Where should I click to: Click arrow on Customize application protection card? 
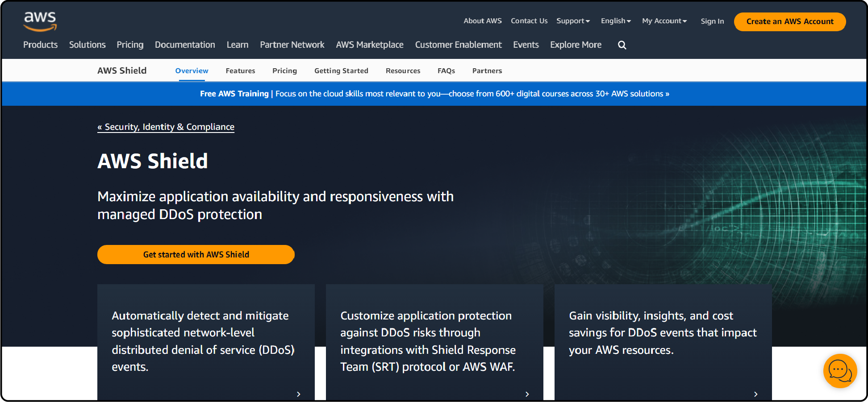(527, 394)
